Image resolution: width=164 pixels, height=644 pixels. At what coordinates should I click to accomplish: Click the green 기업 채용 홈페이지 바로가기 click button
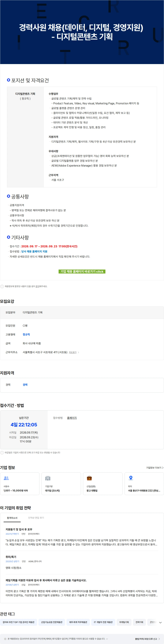(82, 271)
